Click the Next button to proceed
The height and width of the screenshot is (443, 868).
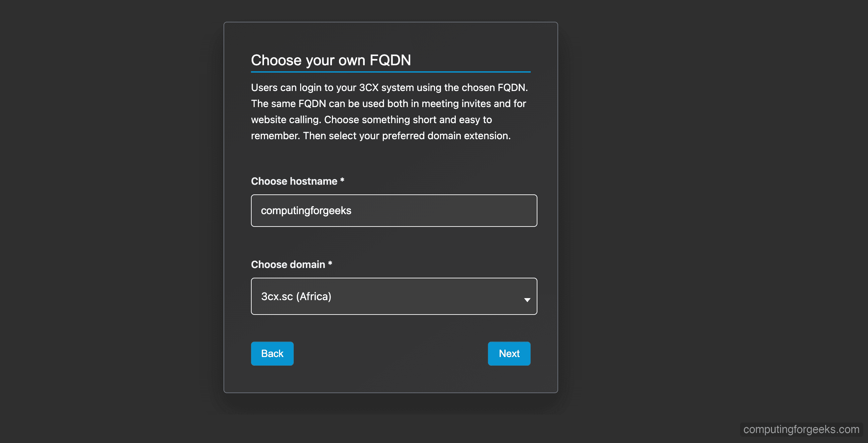(509, 353)
